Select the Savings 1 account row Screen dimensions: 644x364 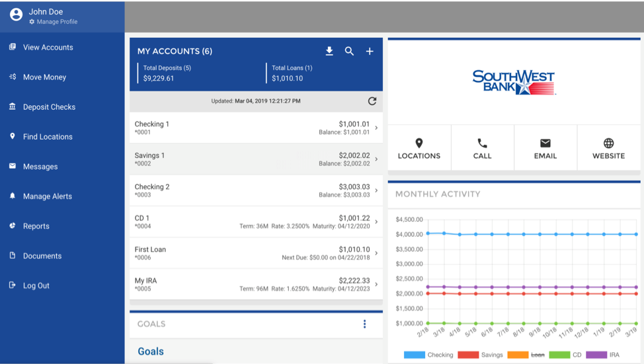[256, 159]
